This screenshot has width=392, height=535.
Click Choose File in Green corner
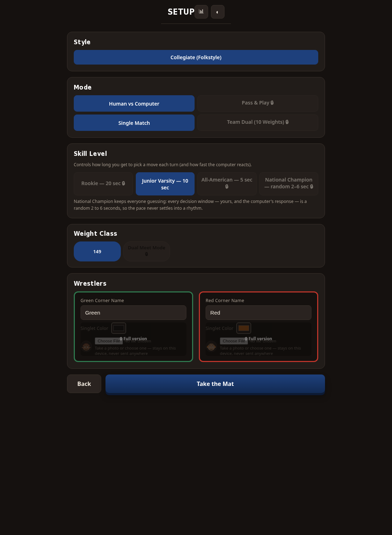pyautogui.click(x=109, y=341)
